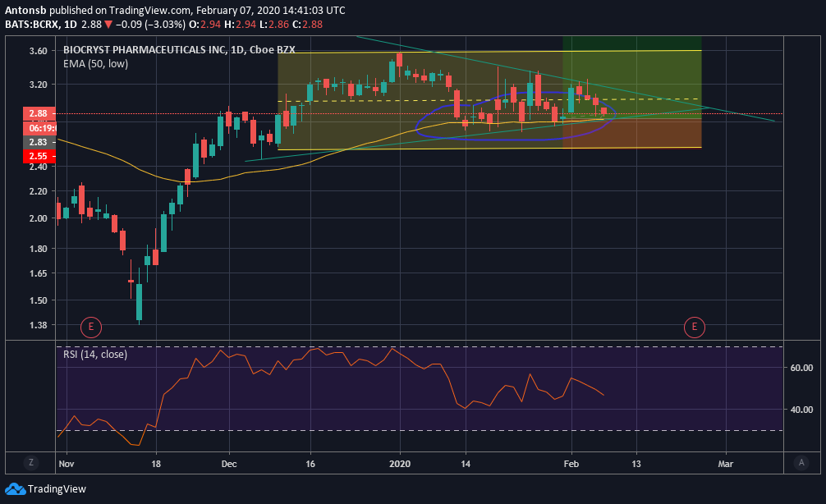
Task: Click the red 2.55 price label
Action: point(39,156)
